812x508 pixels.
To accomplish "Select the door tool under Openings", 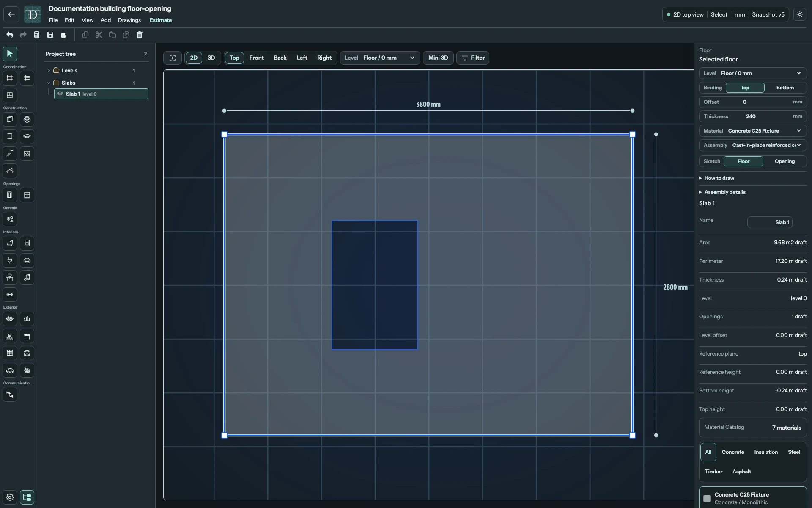I will click(x=10, y=195).
